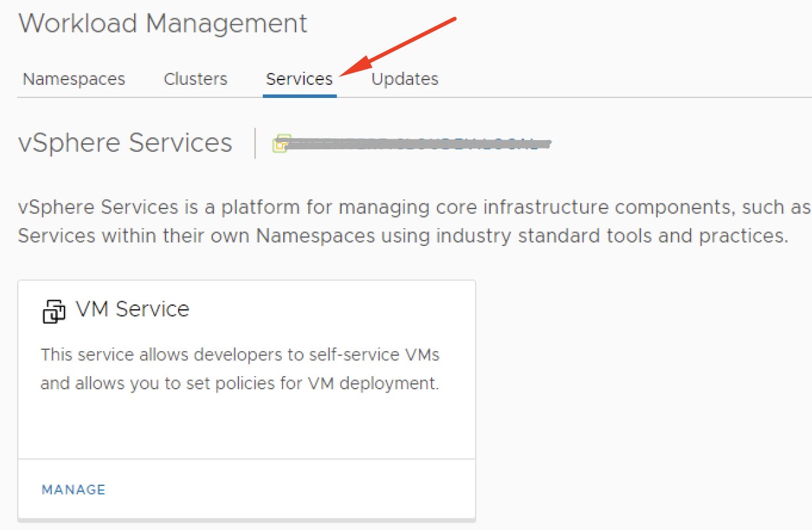The width and height of the screenshot is (812, 530).
Task: Click the Workload Management heading
Action: click(x=163, y=24)
